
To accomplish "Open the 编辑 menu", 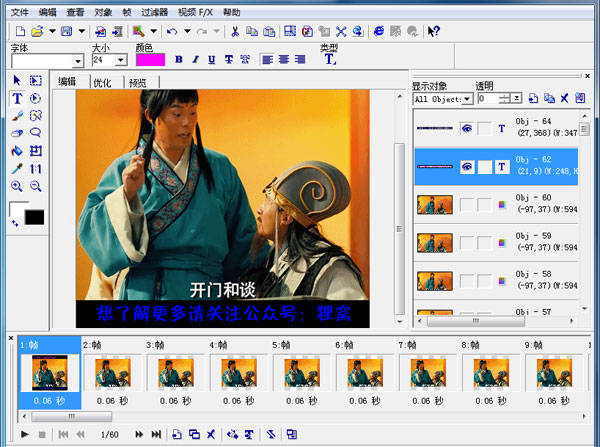I will tap(47, 12).
